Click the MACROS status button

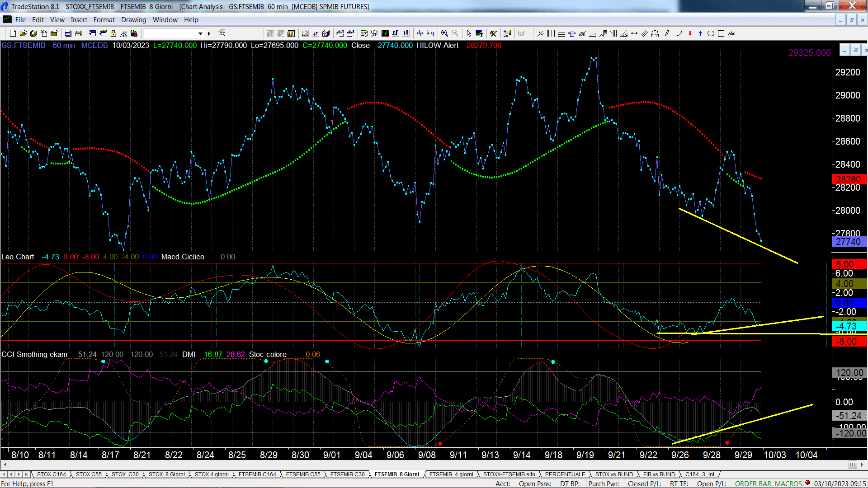(x=788, y=483)
